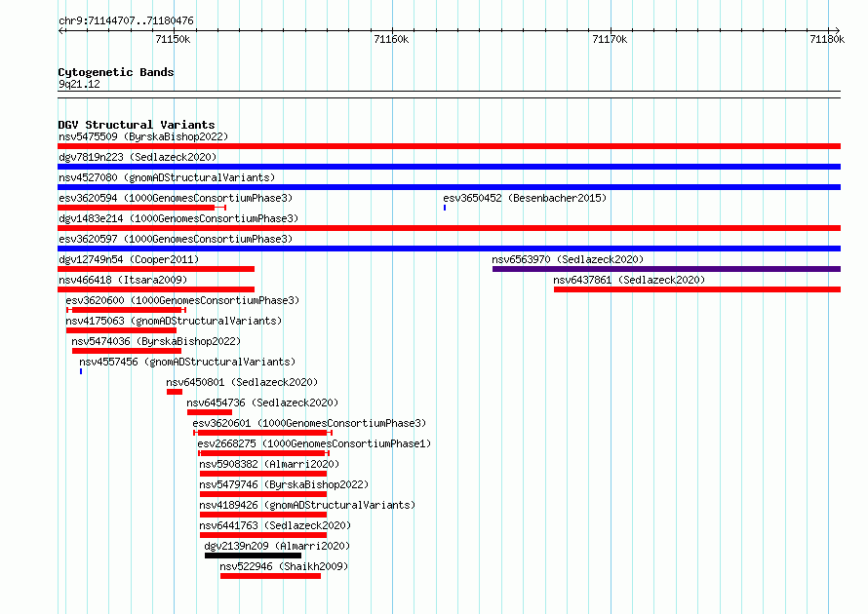Click esv3620600 (1000GenomesConsortiumPhase3) label
Screen dimensions: 868x614
[x=182, y=300]
